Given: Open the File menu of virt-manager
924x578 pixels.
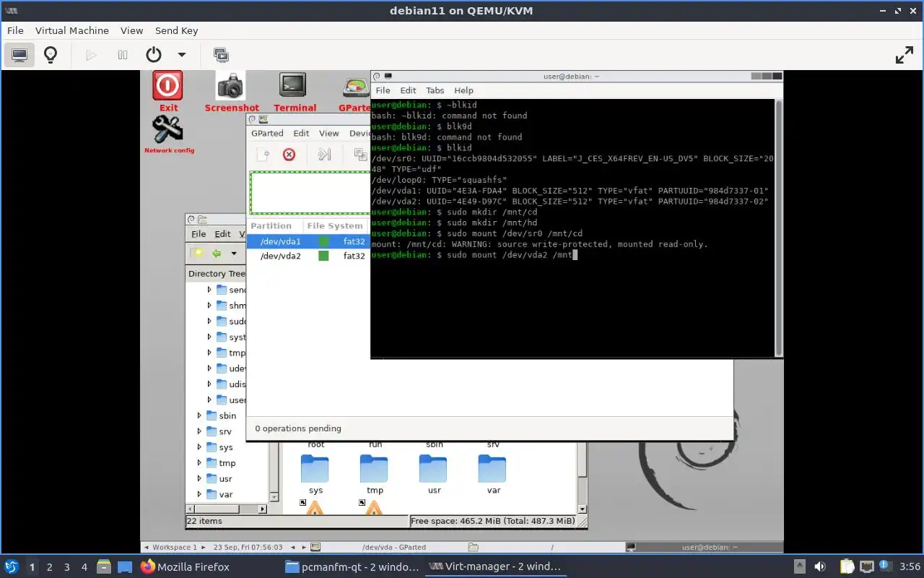Looking at the screenshot, I should click(x=15, y=30).
